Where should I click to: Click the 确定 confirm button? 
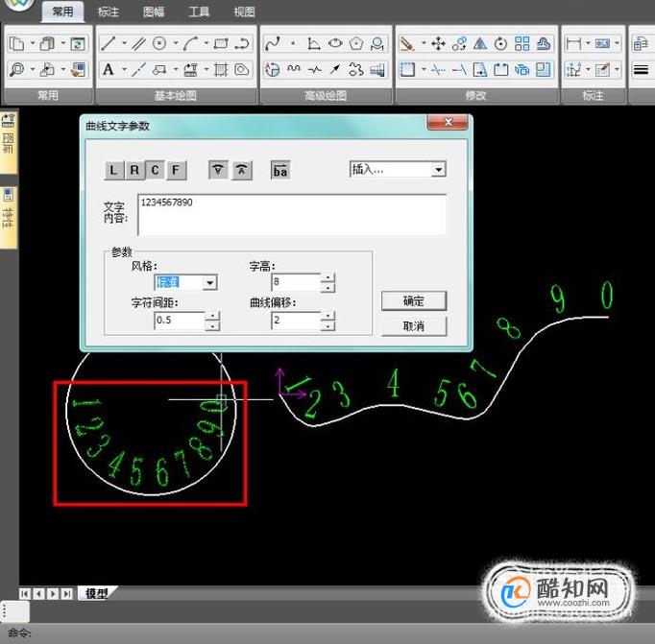(414, 300)
